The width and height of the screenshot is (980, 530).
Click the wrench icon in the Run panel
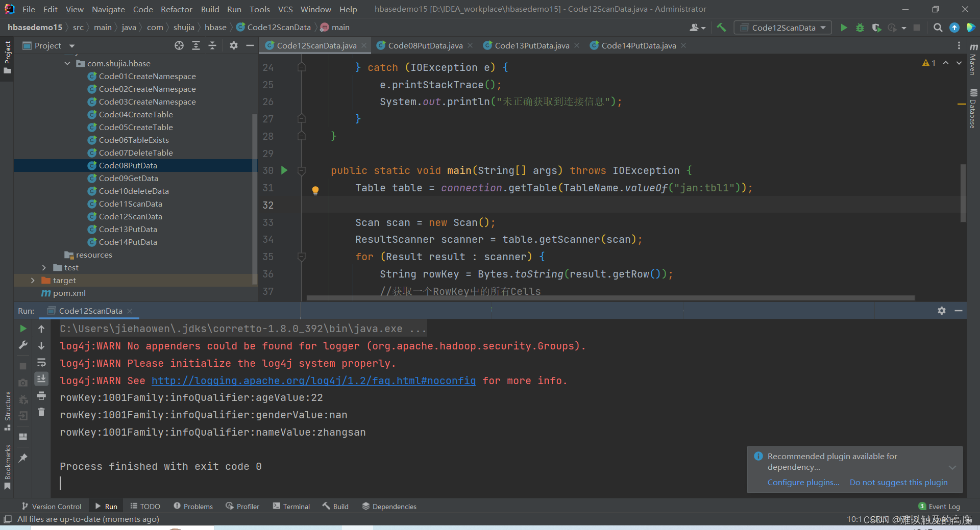pyautogui.click(x=23, y=345)
